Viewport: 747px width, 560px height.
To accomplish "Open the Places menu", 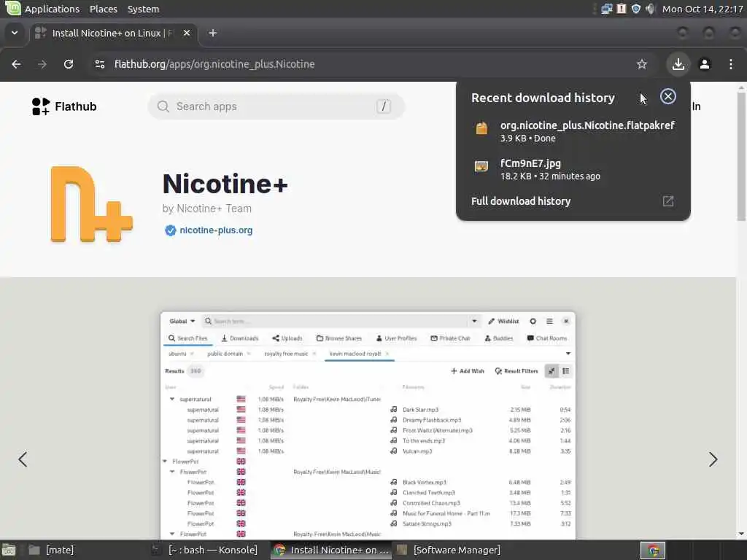I will tap(104, 9).
